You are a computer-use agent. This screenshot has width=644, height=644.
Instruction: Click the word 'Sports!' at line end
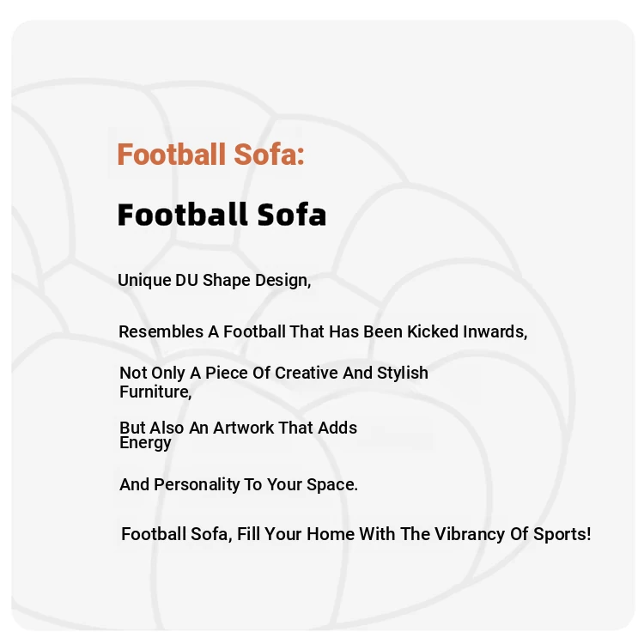(x=562, y=534)
